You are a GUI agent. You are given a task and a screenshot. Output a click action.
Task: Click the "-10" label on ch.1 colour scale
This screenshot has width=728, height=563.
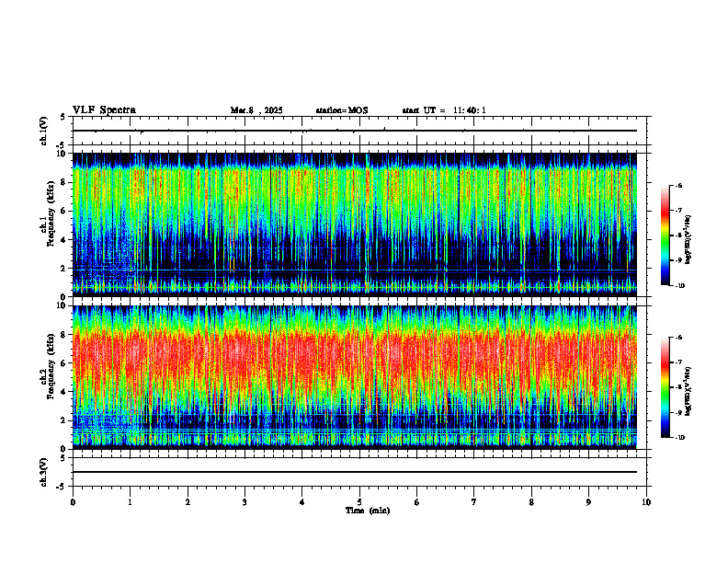679,286
